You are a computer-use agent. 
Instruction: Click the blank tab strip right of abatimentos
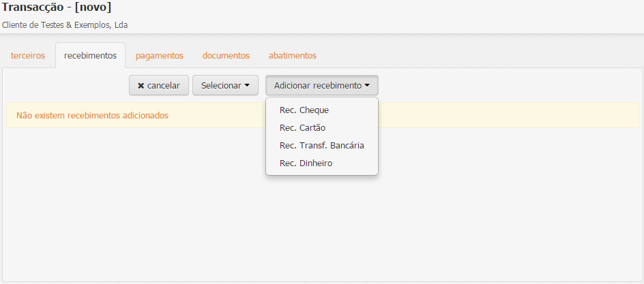click(478, 56)
